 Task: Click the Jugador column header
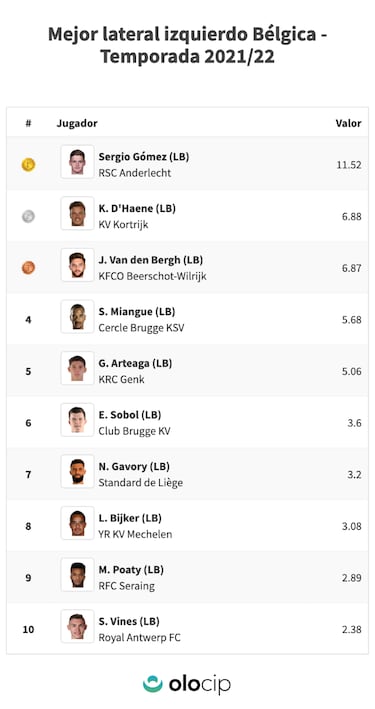click(x=77, y=123)
